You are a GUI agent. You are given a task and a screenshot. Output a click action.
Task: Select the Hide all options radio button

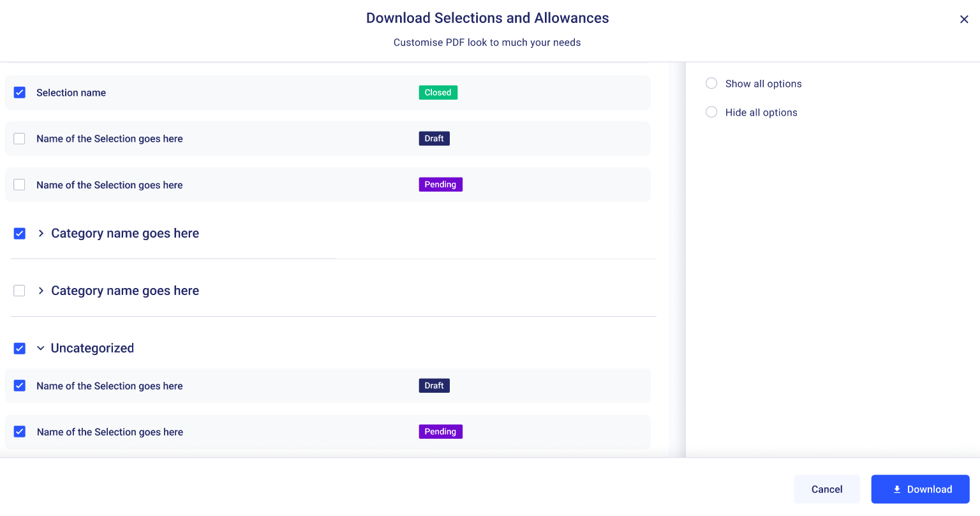711,112
